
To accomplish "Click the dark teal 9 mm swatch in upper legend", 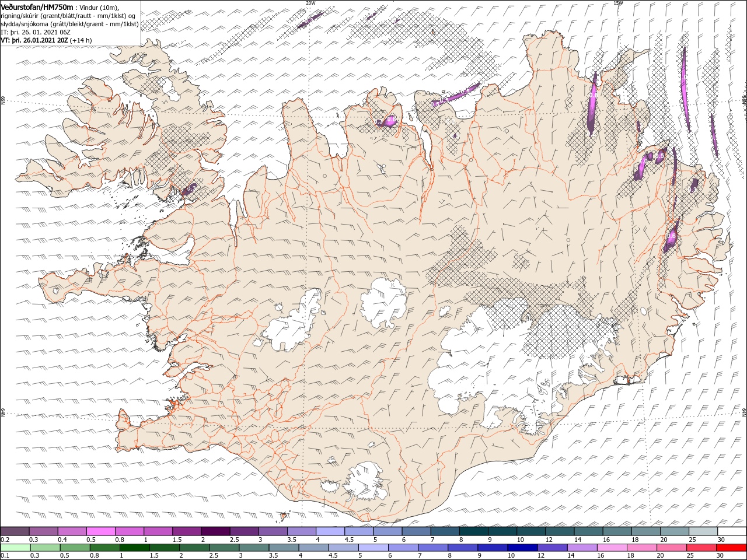I will 473,531.
